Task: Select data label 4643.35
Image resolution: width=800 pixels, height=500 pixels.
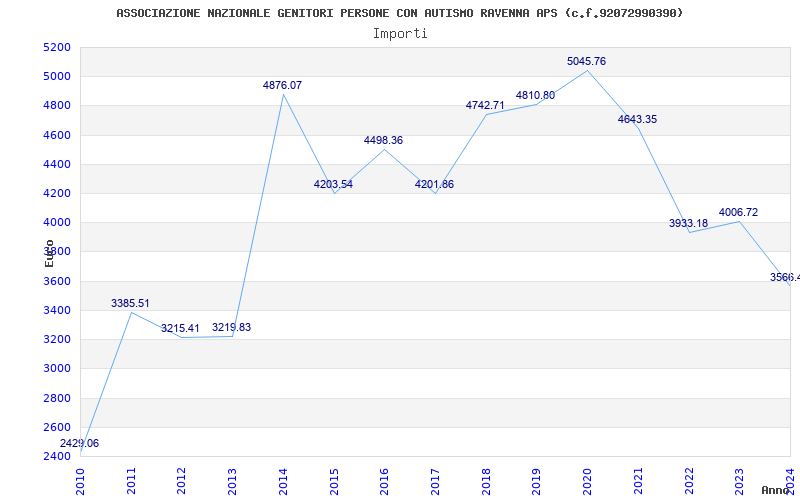Action: 637,120
